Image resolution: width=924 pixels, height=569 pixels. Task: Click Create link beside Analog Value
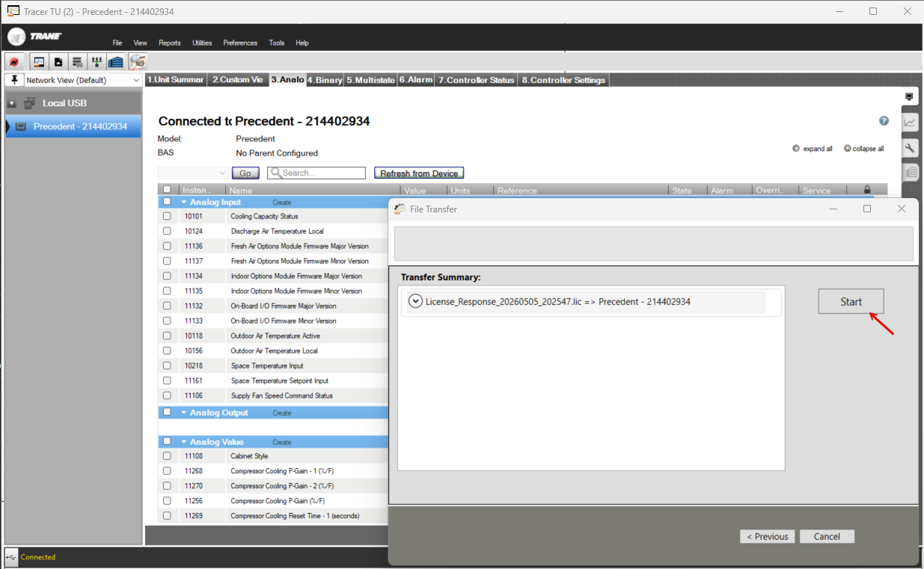tap(282, 442)
